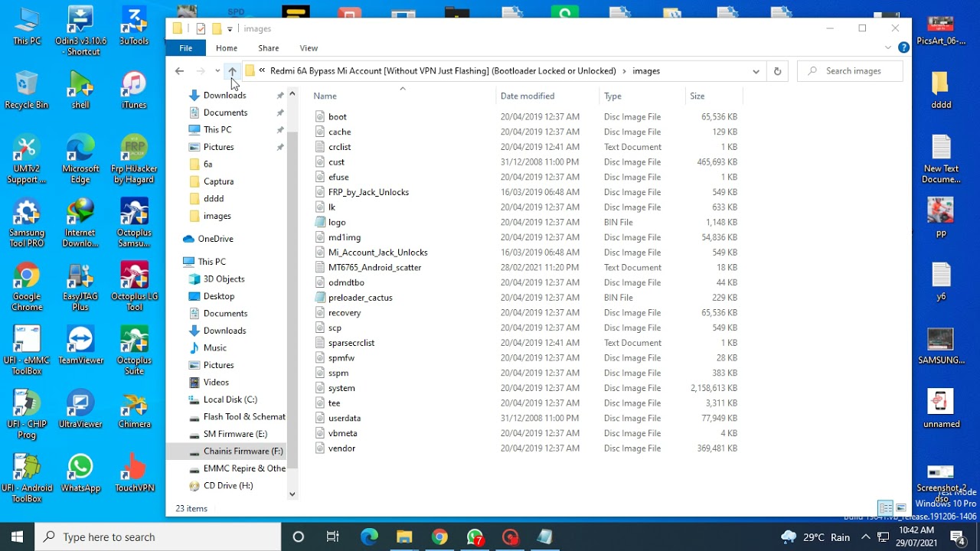
Task: Select the preloader_cactus BIN file
Action: pos(360,298)
